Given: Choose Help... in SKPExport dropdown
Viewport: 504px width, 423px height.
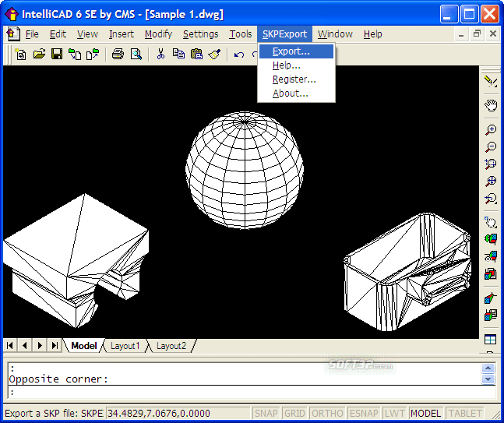Looking at the screenshot, I should click(296, 65).
